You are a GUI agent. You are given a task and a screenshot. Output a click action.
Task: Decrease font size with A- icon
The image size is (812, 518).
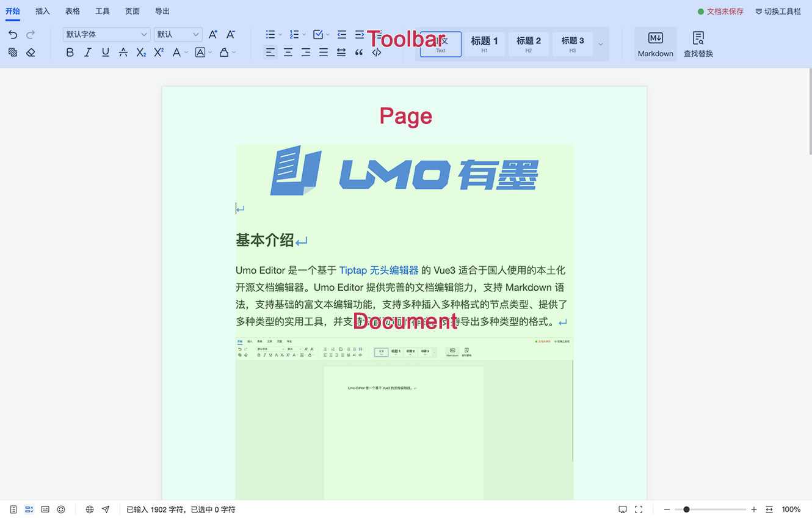[x=231, y=35]
